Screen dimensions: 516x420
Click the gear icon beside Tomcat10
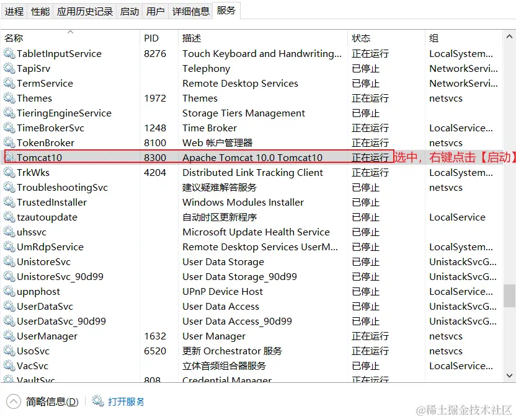click(9, 157)
